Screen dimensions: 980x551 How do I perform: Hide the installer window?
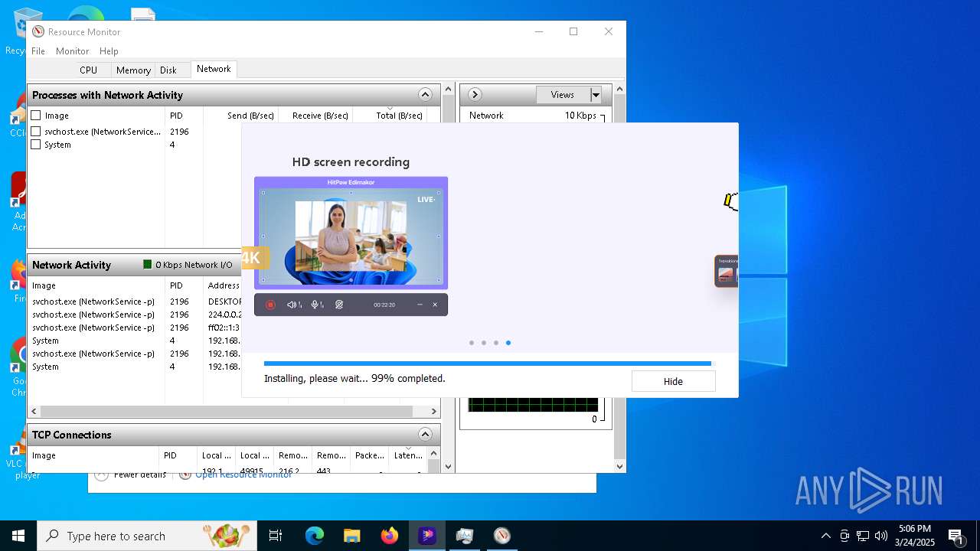[673, 381]
